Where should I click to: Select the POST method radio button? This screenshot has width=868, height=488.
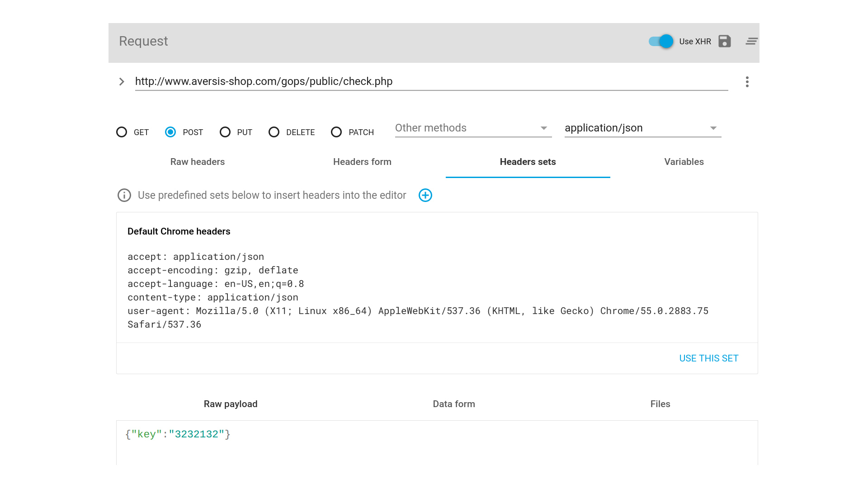coord(170,132)
